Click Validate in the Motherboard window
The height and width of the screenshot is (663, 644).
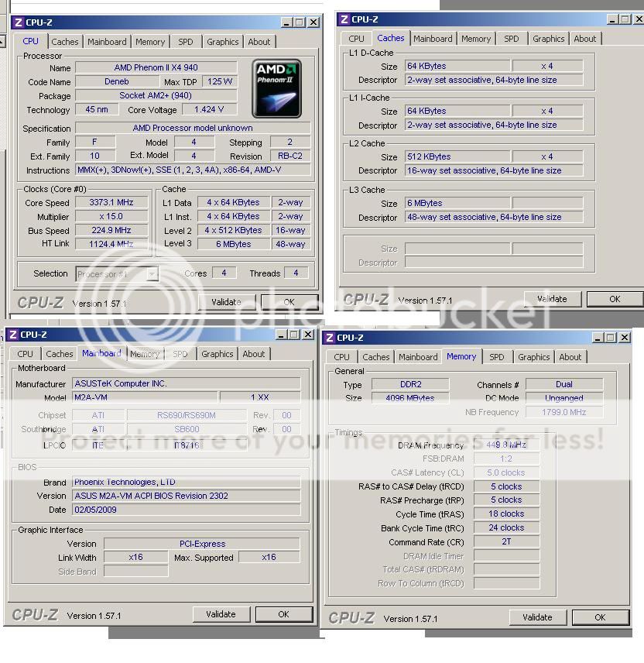(221, 614)
